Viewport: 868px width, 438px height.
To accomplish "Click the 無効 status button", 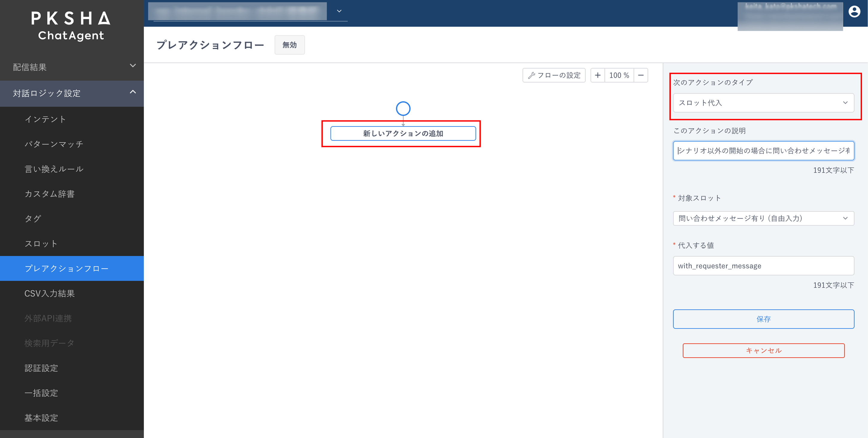I will pyautogui.click(x=289, y=45).
